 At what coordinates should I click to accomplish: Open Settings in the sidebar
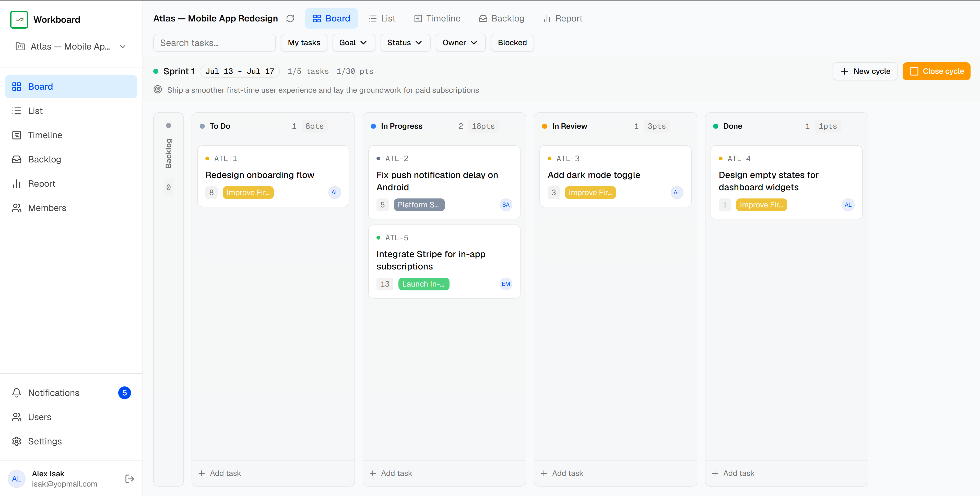(x=71, y=442)
